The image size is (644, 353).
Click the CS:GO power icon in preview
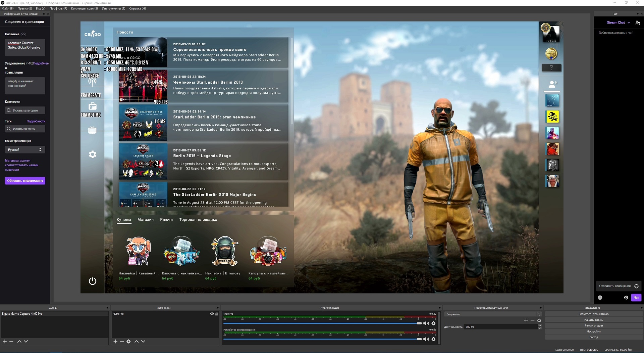(93, 281)
